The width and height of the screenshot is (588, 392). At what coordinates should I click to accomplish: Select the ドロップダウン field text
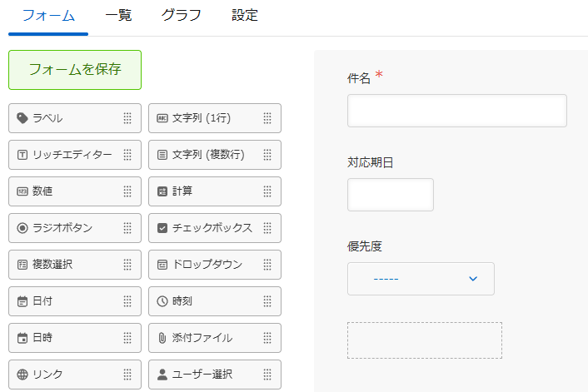[207, 265]
